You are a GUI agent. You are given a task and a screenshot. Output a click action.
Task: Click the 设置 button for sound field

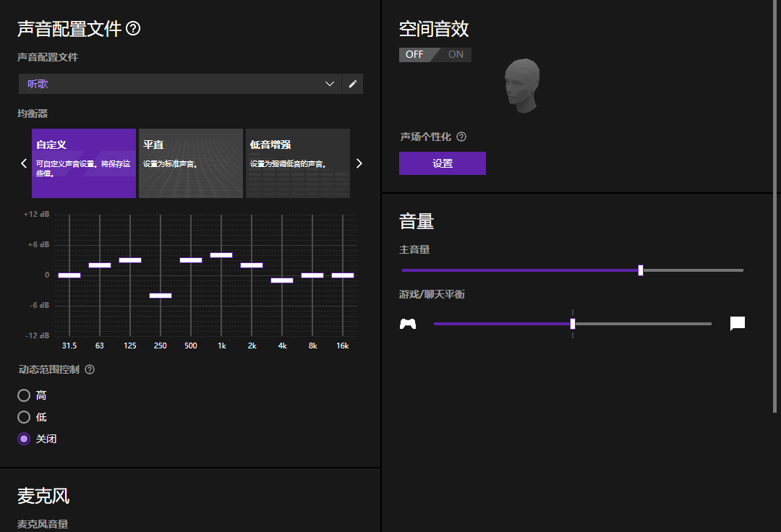[x=443, y=163]
